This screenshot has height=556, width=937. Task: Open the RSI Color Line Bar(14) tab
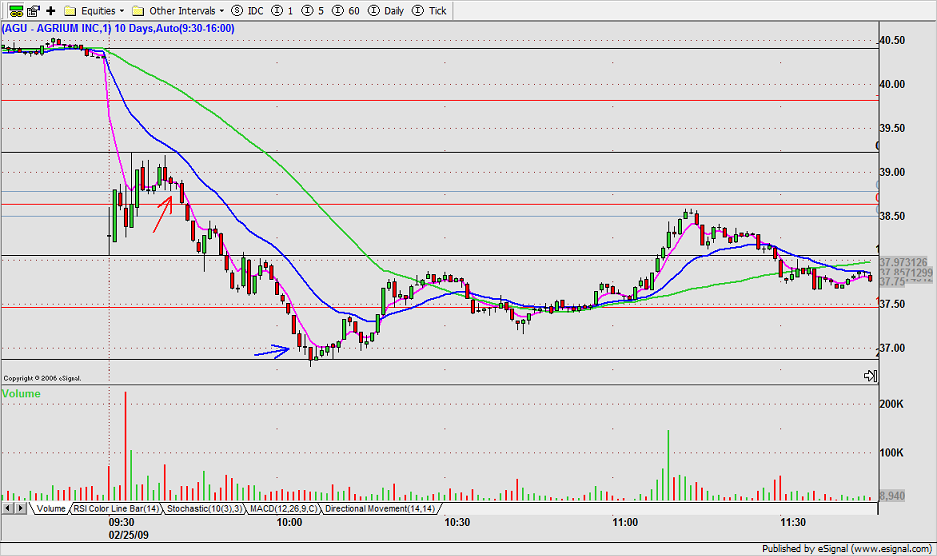point(117,509)
